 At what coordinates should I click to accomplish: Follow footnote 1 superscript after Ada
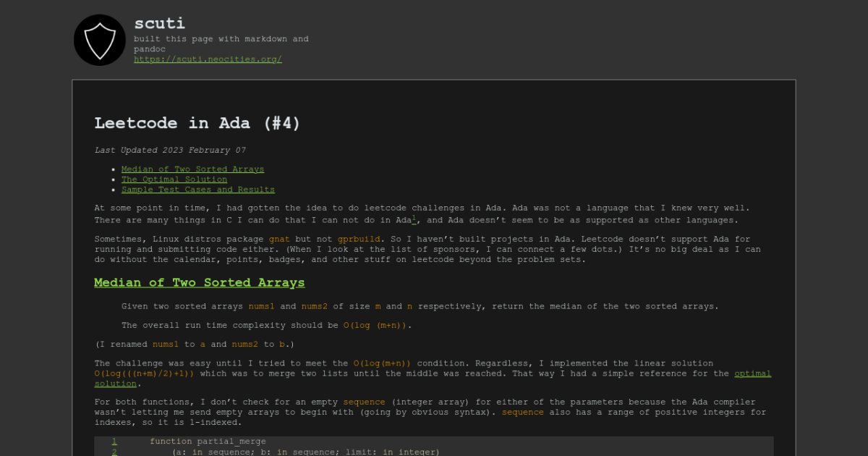click(414, 218)
